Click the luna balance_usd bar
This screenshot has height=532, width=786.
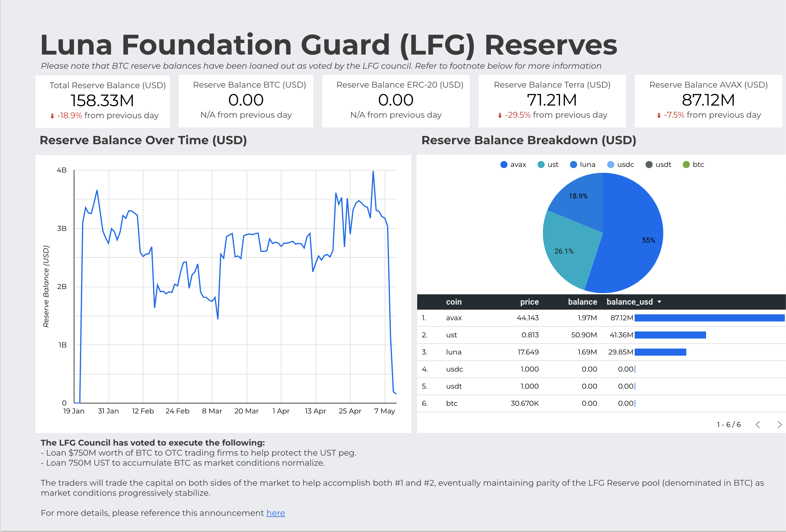tap(661, 352)
